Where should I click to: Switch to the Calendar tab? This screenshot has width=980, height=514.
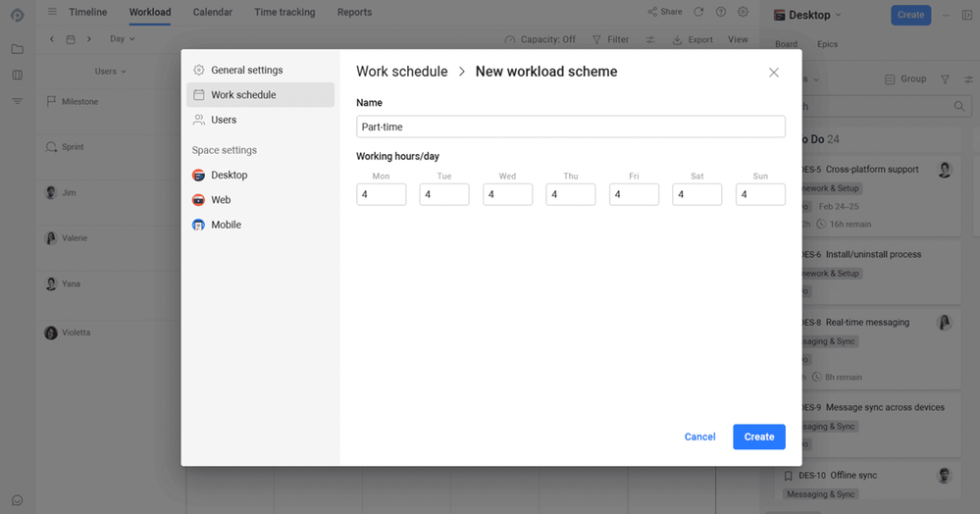213,12
